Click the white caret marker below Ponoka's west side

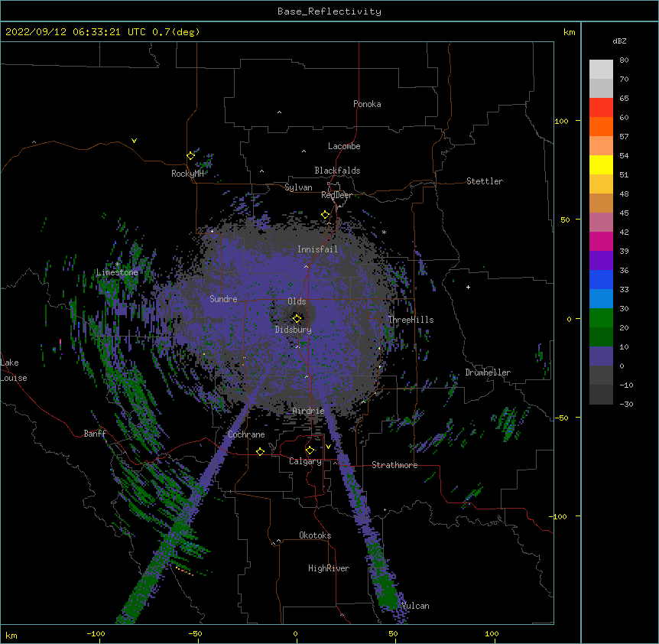coord(279,112)
